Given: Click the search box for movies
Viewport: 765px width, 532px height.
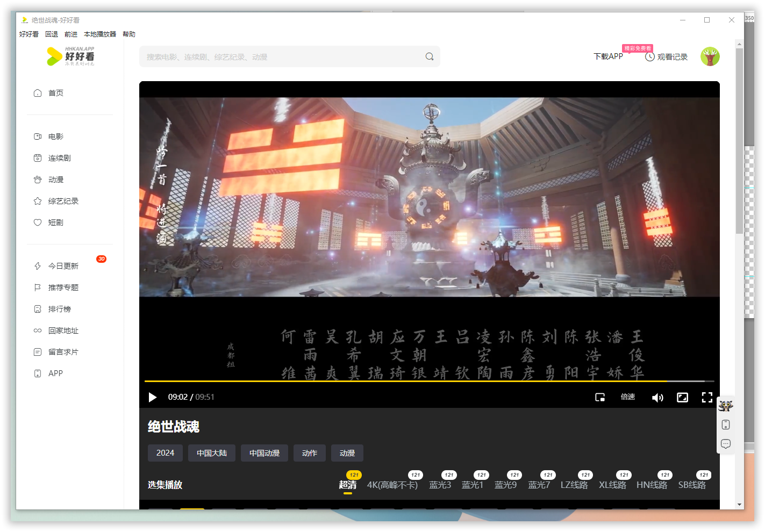Looking at the screenshot, I should pos(289,56).
